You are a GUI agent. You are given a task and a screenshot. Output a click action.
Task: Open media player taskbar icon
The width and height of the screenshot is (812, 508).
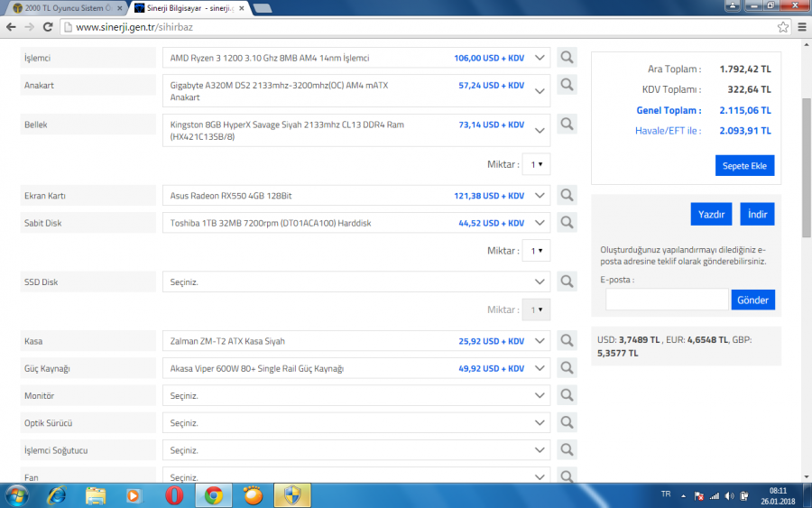(134, 496)
